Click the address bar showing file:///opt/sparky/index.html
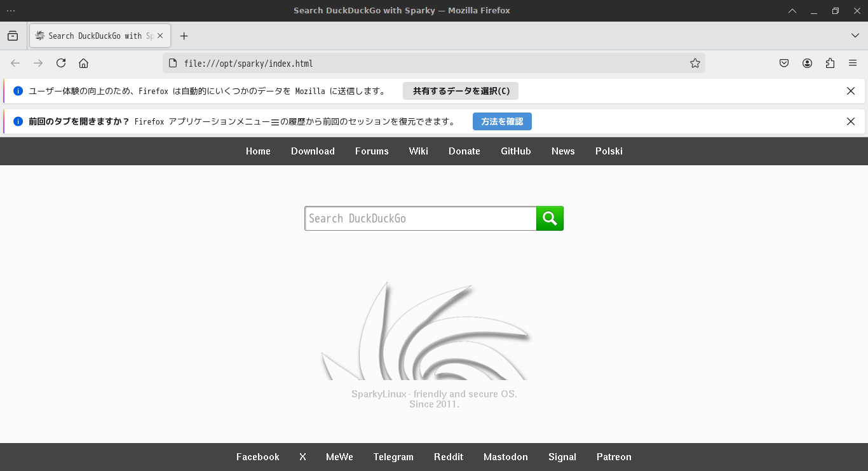Image resolution: width=868 pixels, height=471 pixels. tap(434, 63)
